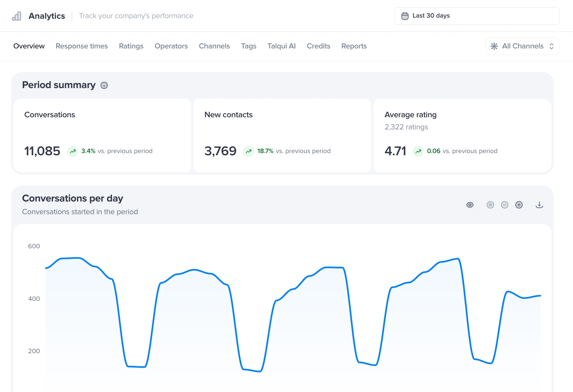Viewport: 573px width, 392px height.
Task: Click the New contacts card title
Action: (x=228, y=115)
